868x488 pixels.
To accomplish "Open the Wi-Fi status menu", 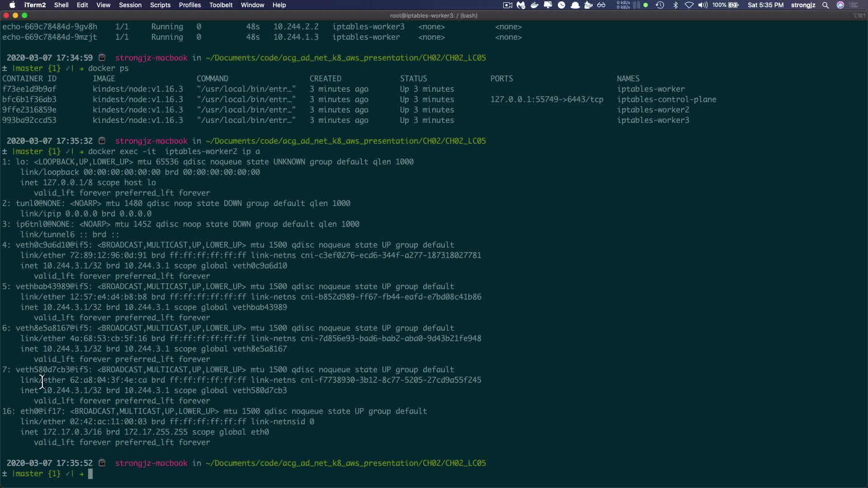I will [x=689, y=5].
